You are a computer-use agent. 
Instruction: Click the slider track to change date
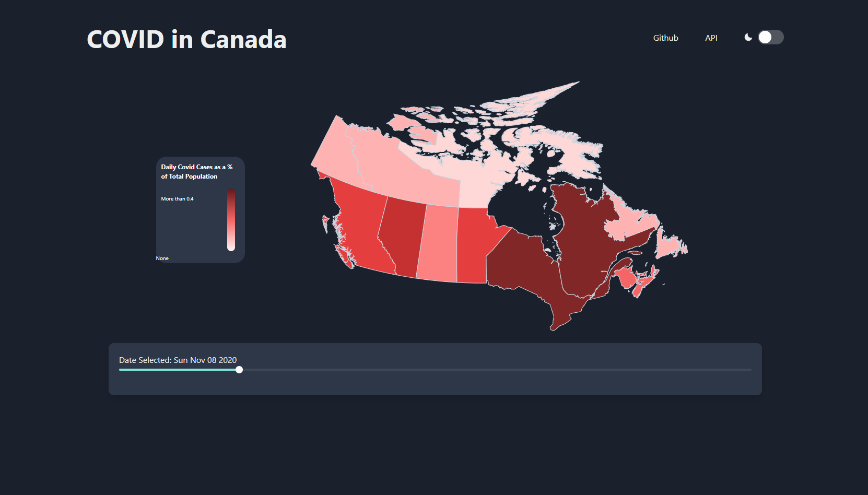click(418, 370)
